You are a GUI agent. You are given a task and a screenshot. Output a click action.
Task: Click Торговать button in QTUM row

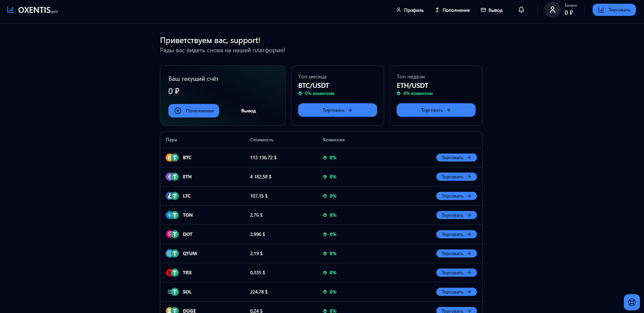[456, 254]
